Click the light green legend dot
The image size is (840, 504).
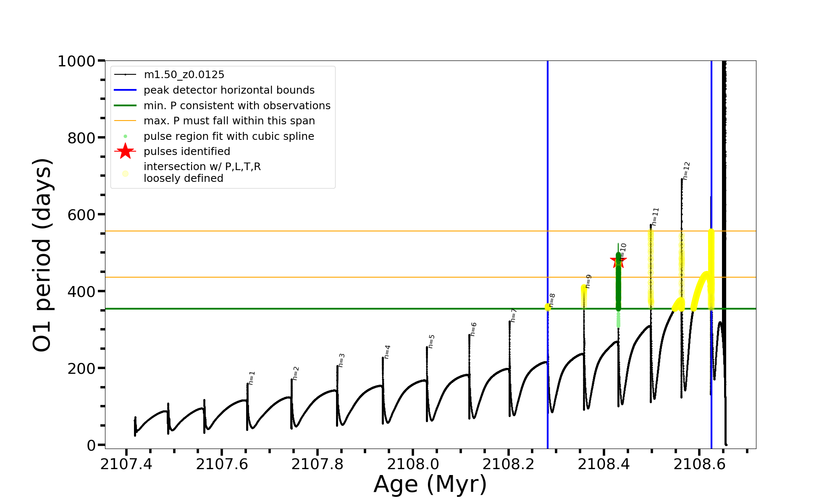tap(125, 136)
